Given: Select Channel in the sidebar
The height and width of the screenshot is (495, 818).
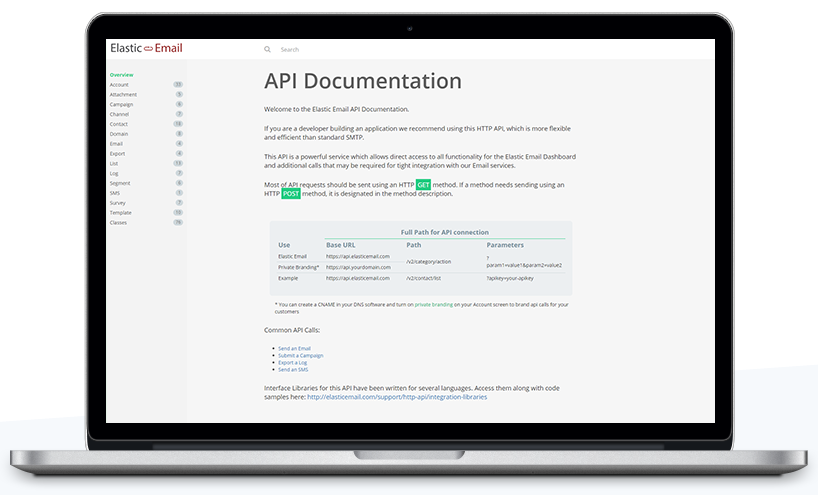Looking at the screenshot, I should (119, 114).
